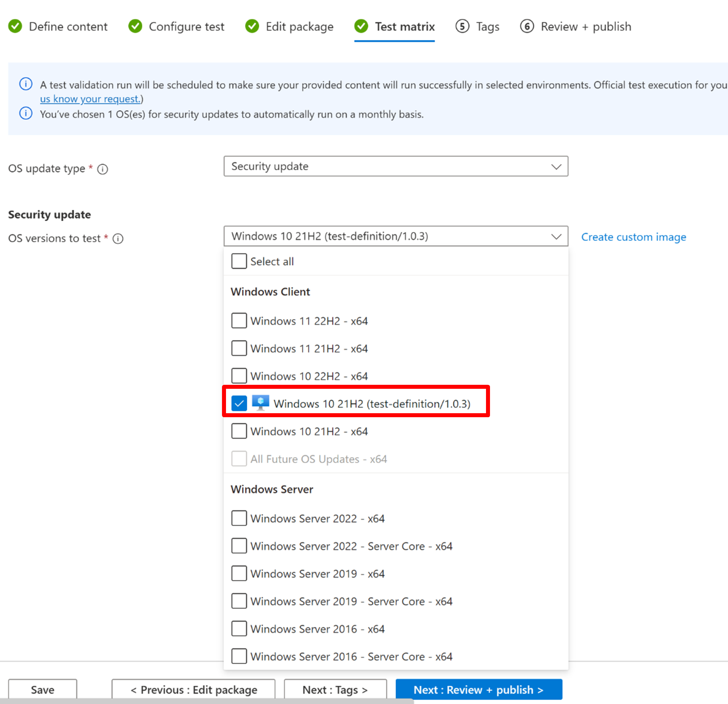
Task: Click the Security update section heading
Action: pyautogui.click(x=50, y=214)
